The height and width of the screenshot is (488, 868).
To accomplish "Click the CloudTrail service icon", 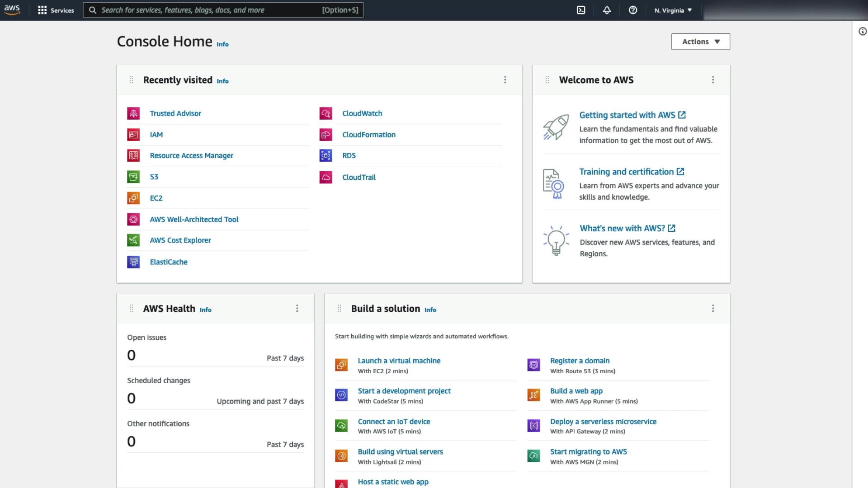I will 325,177.
